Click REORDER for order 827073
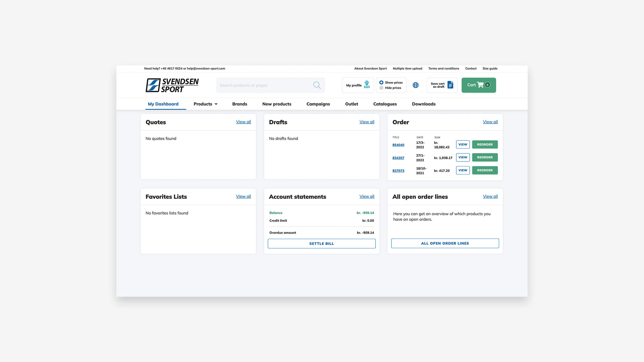Image resolution: width=644 pixels, height=362 pixels. tap(485, 170)
